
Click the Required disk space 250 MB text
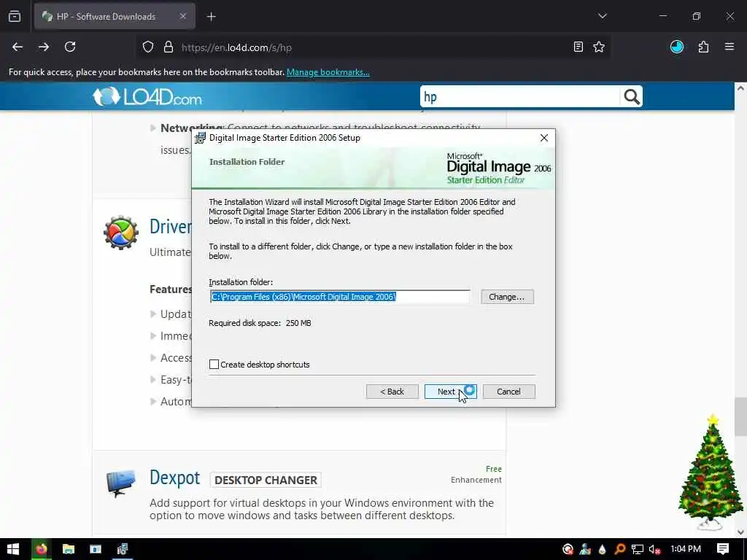[260, 323]
